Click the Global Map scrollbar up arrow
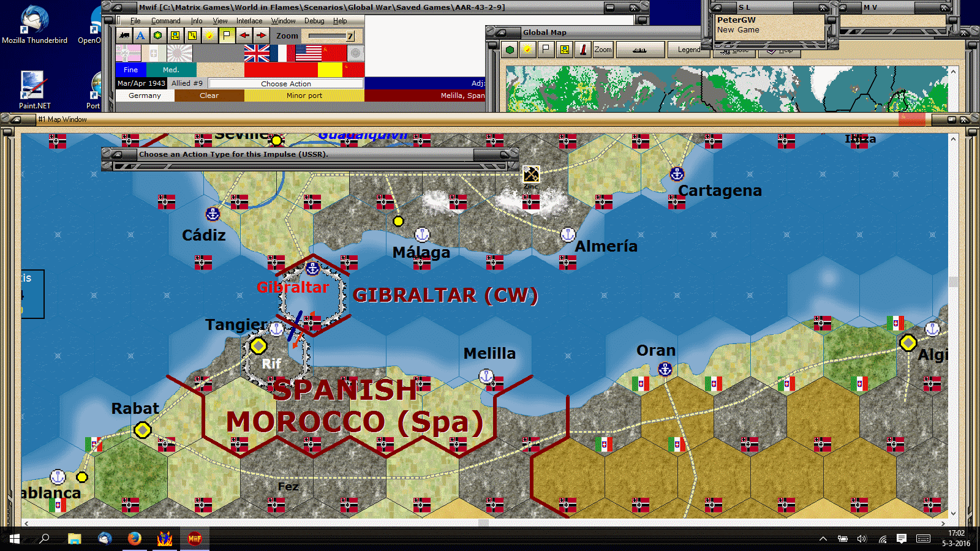 (953, 72)
